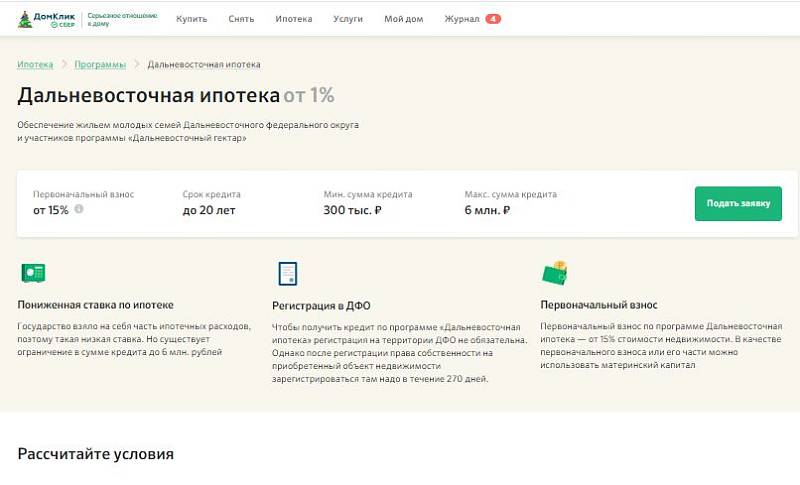Select Ипотека in the top navigation

coord(293,19)
